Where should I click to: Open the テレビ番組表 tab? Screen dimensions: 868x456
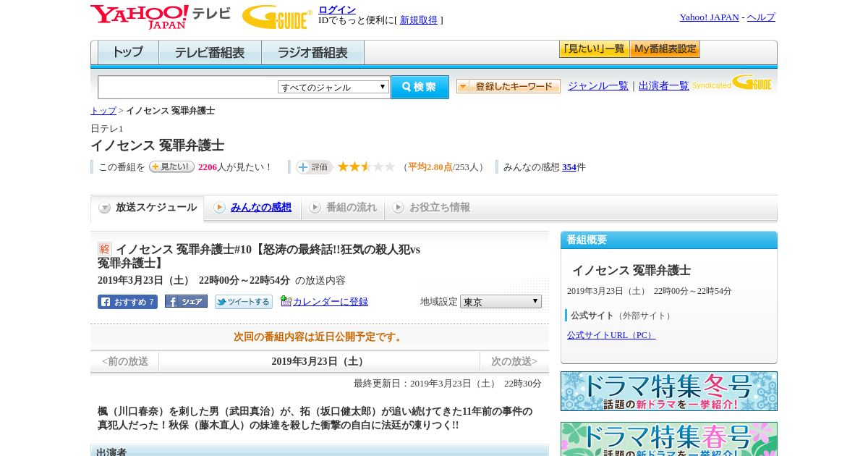pos(210,53)
